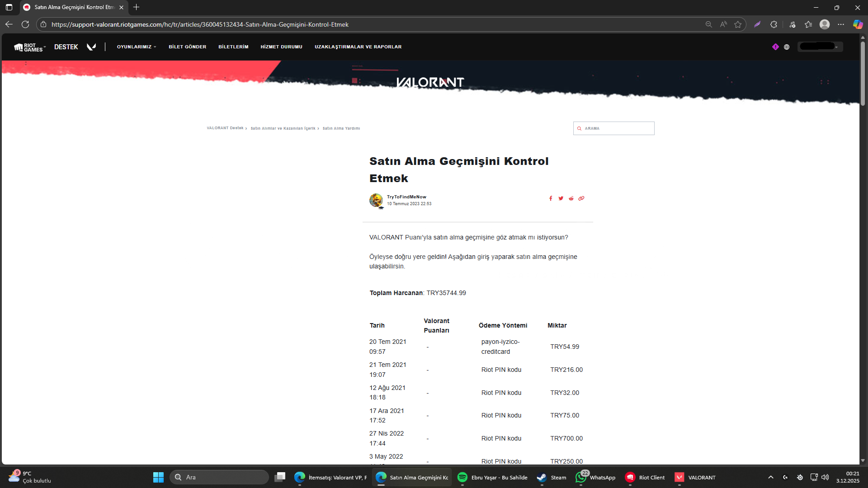Click the purple diamond notification icon
Viewport: 868px width, 488px height.
coord(775,47)
